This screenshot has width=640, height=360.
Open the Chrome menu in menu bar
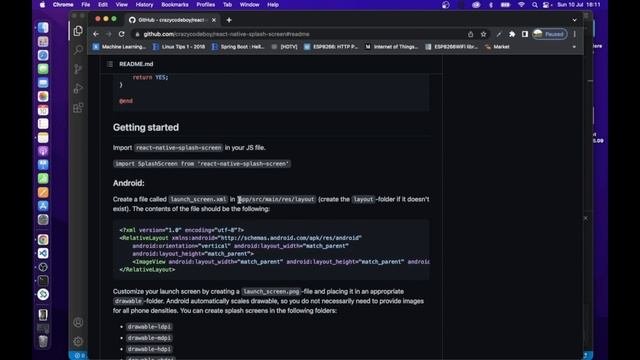tap(63, 5)
